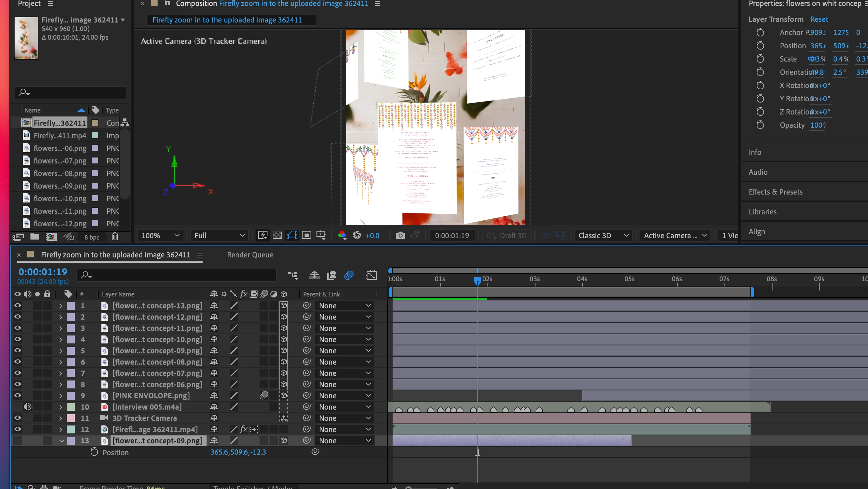The width and height of the screenshot is (868, 489).
Task: Toggle visibility of 3D Tracker Camera layer
Action: tap(18, 418)
